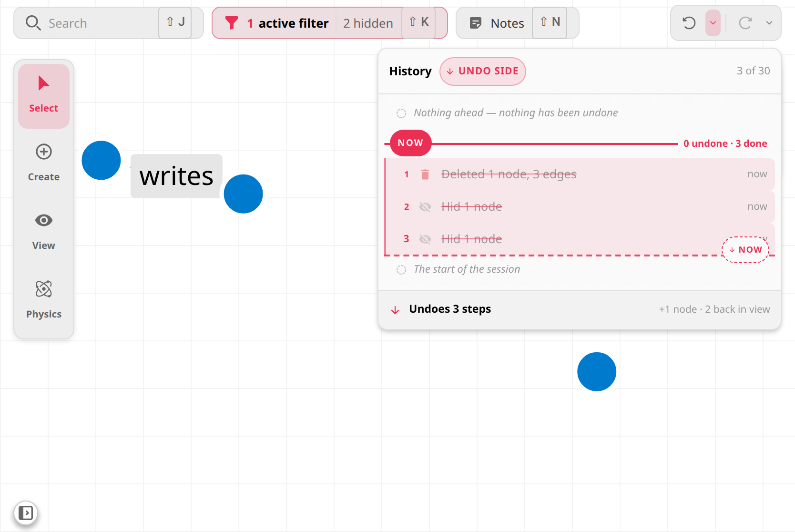This screenshot has width=795, height=532.
Task: Click the trash icon on history entry 1
Action: [425, 174]
